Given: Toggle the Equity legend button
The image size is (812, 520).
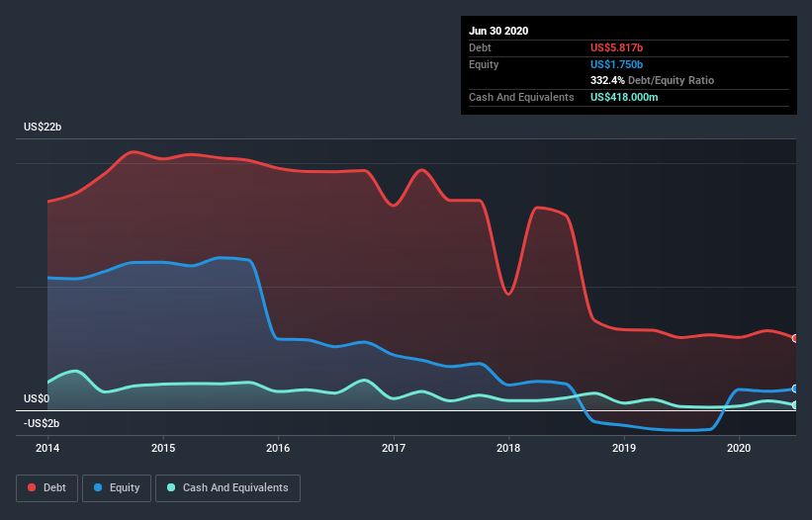Looking at the screenshot, I should pyautogui.click(x=117, y=488).
